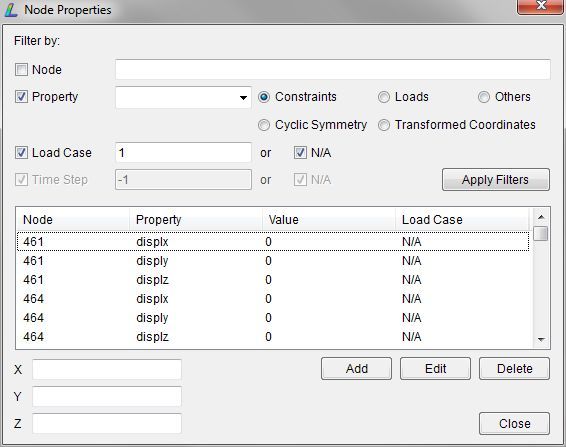Sort by the Load Case column header
The width and height of the screenshot is (566, 447).
pyautogui.click(x=463, y=220)
